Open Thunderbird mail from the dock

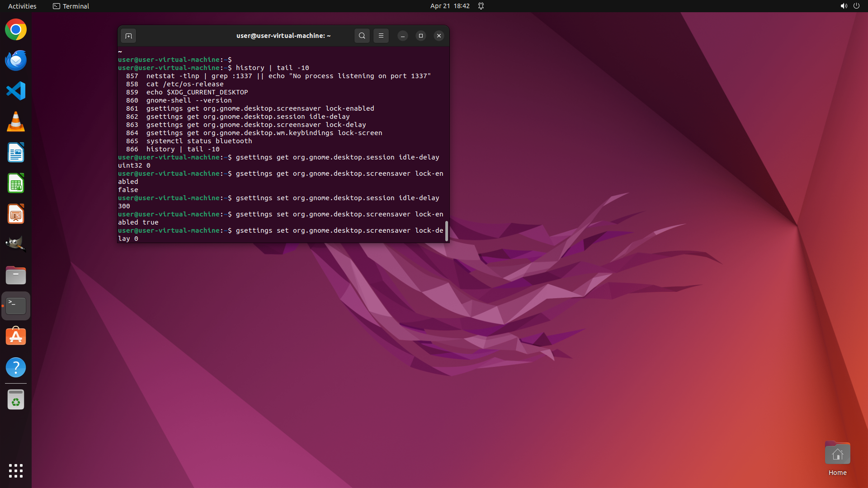pos(16,61)
